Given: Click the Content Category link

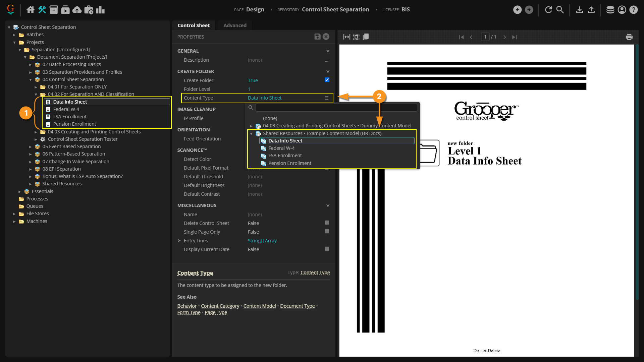Looking at the screenshot, I should 220,306.
